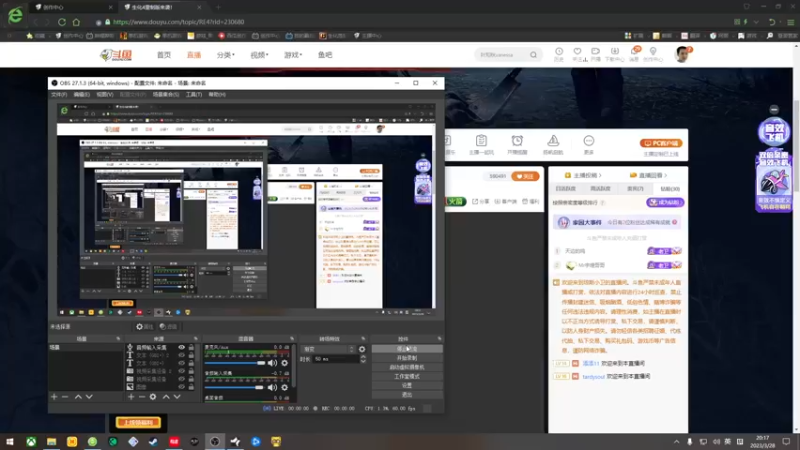Open the transition type dropdown
Viewport: 800px width, 450px height.
tap(328, 349)
